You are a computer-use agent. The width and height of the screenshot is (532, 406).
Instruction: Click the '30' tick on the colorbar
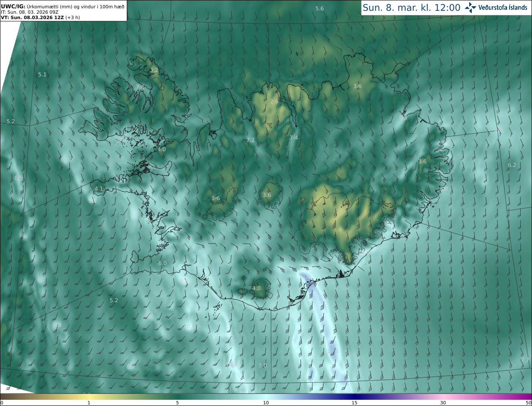(x=443, y=403)
